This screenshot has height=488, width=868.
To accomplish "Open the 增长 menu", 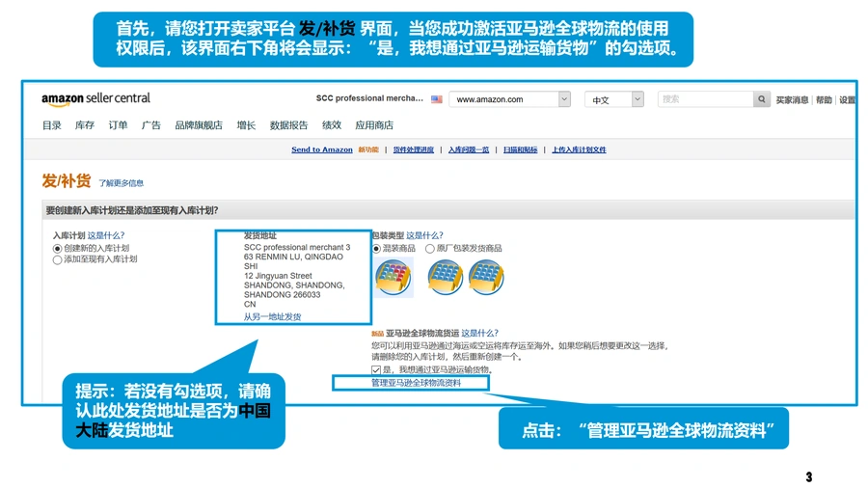I will 246,125.
